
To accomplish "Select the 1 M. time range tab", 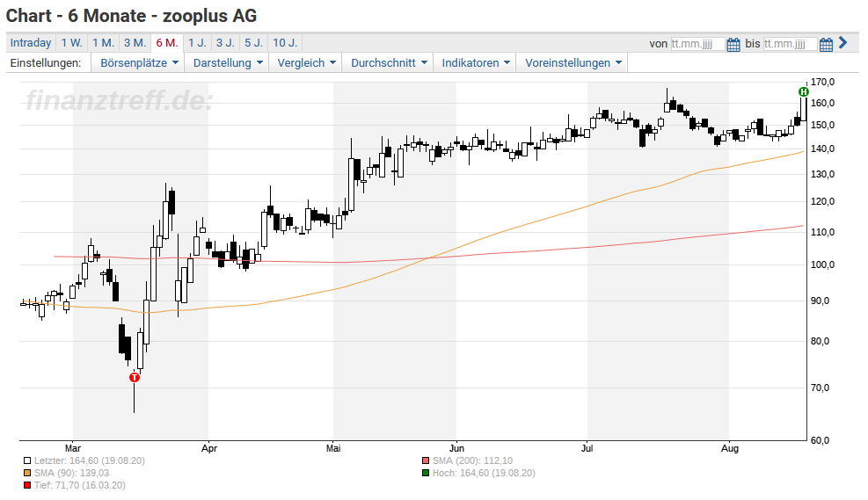I will [103, 42].
